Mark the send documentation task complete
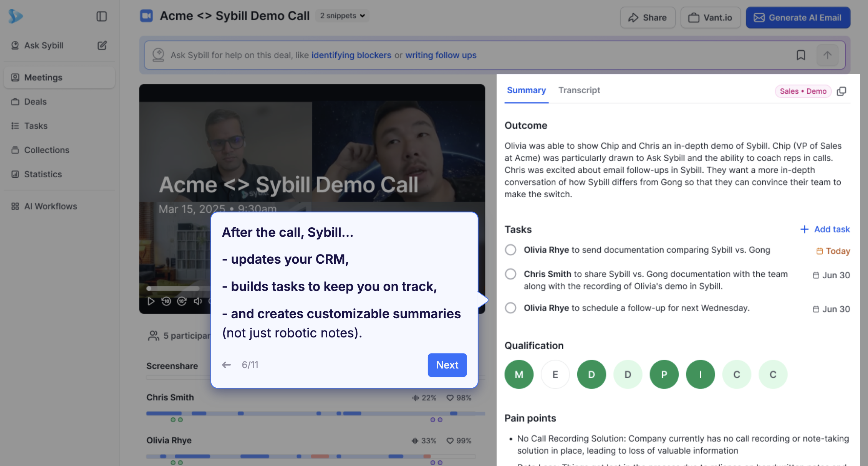The width and height of the screenshot is (868, 466). (510, 250)
